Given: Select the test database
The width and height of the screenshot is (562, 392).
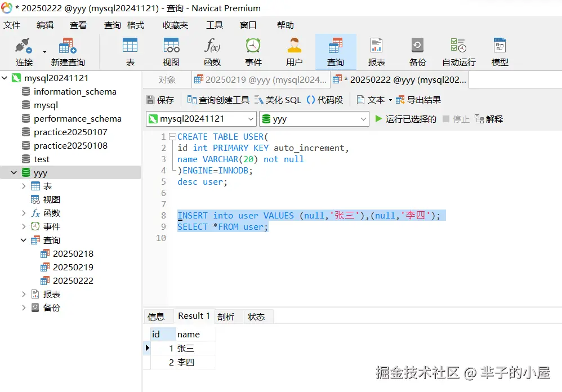Looking at the screenshot, I should point(42,159).
